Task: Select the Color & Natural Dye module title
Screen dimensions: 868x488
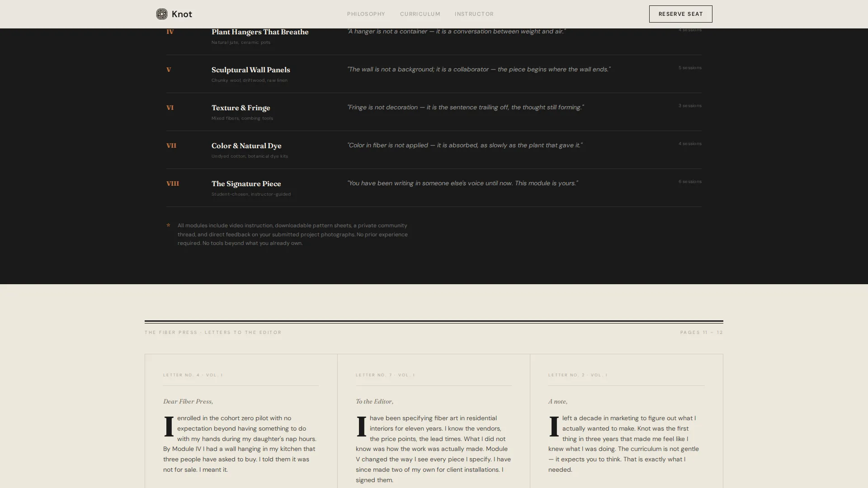Action: [246, 145]
